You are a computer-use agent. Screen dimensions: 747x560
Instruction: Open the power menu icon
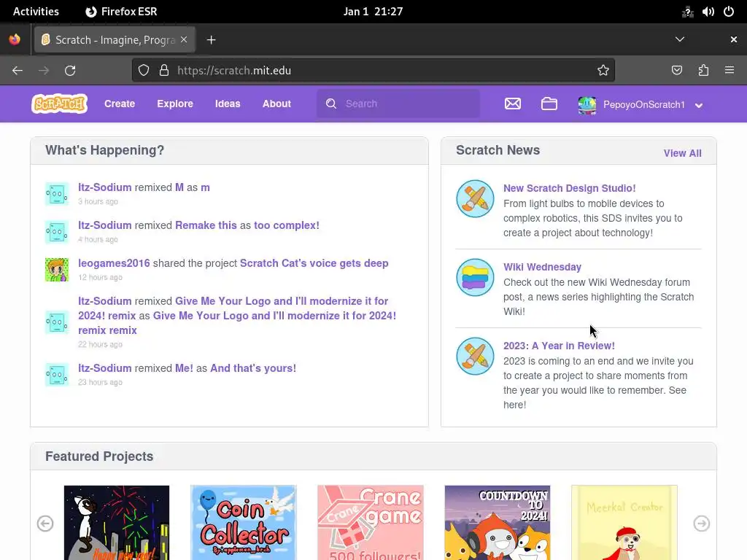pos(729,12)
